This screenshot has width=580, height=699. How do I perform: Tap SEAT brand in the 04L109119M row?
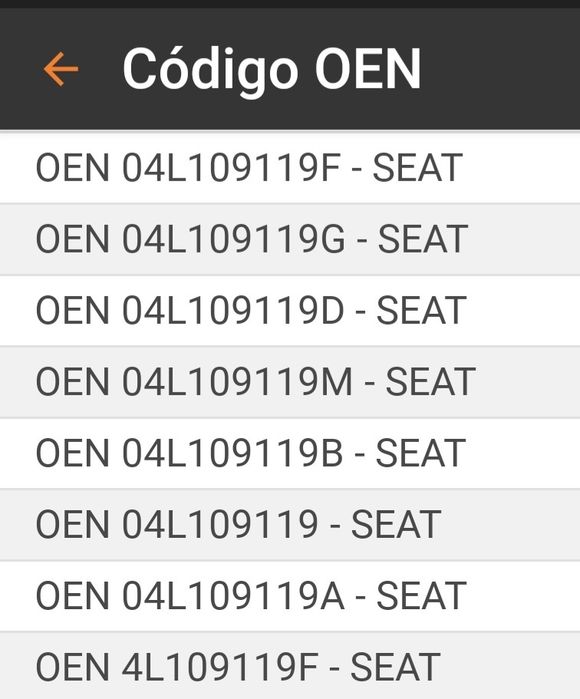[x=431, y=382]
